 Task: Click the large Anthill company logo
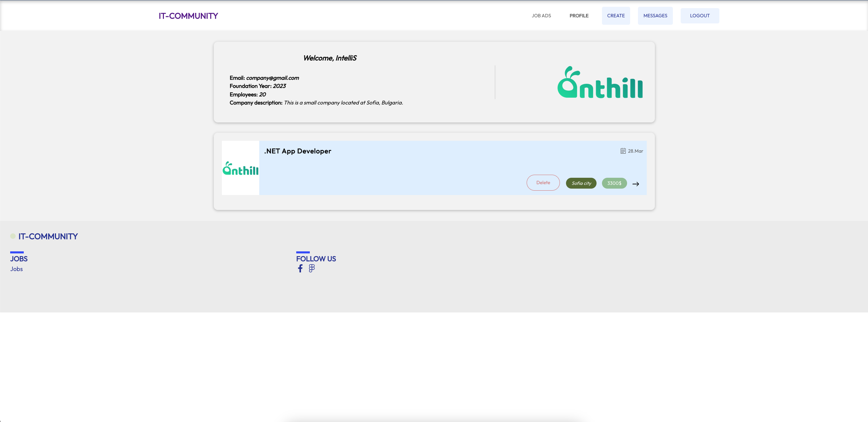600,82
